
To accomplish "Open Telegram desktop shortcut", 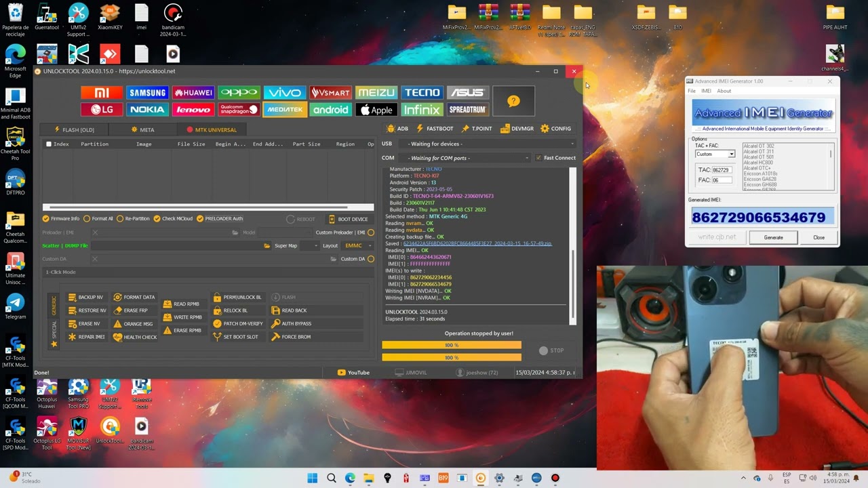I will pyautogui.click(x=15, y=307).
